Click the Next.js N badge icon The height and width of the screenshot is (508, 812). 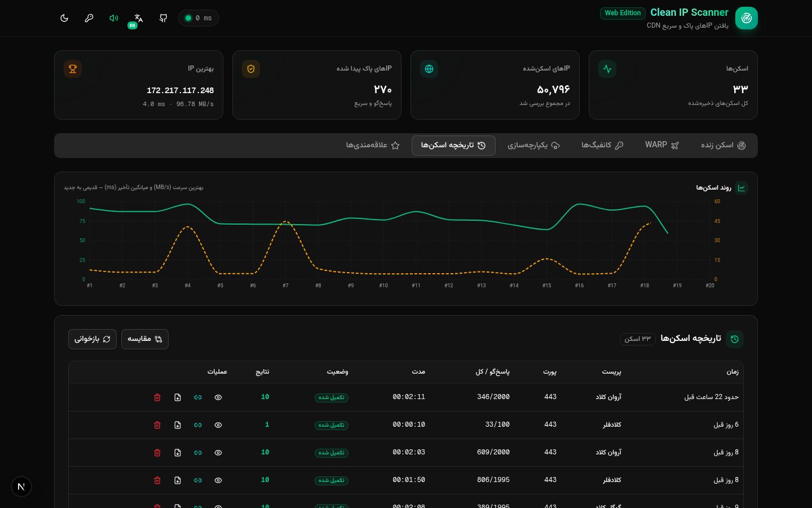tap(21, 487)
